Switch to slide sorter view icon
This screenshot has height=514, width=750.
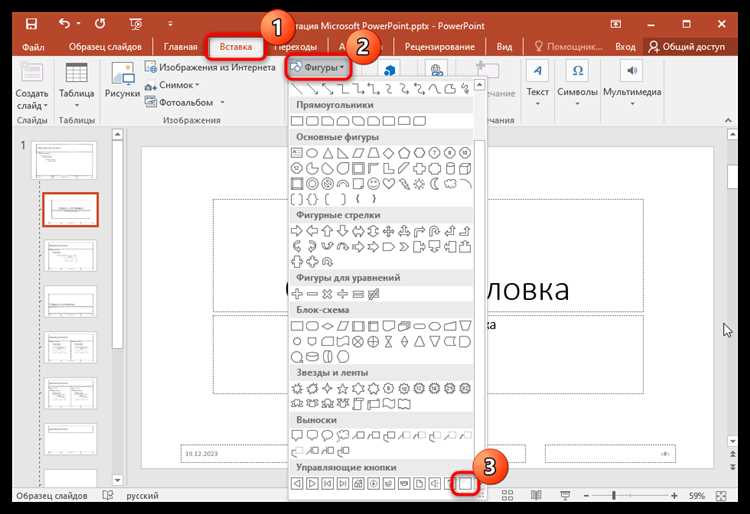click(507, 496)
